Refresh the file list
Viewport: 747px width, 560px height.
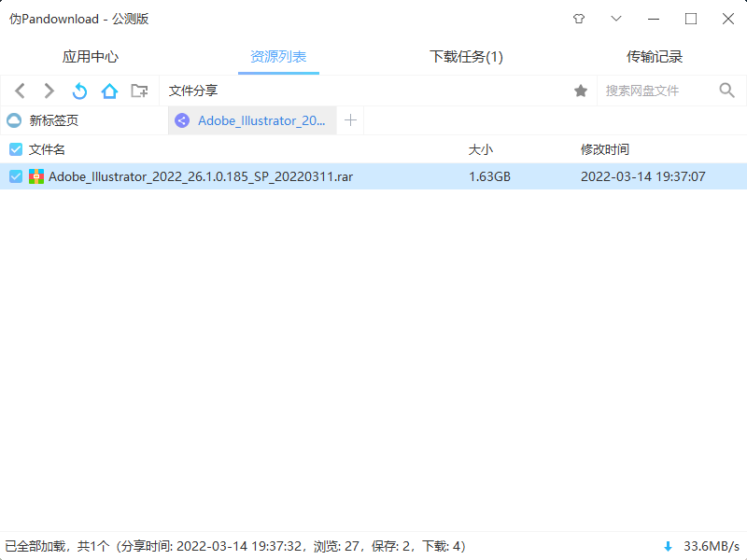click(79, 91)
